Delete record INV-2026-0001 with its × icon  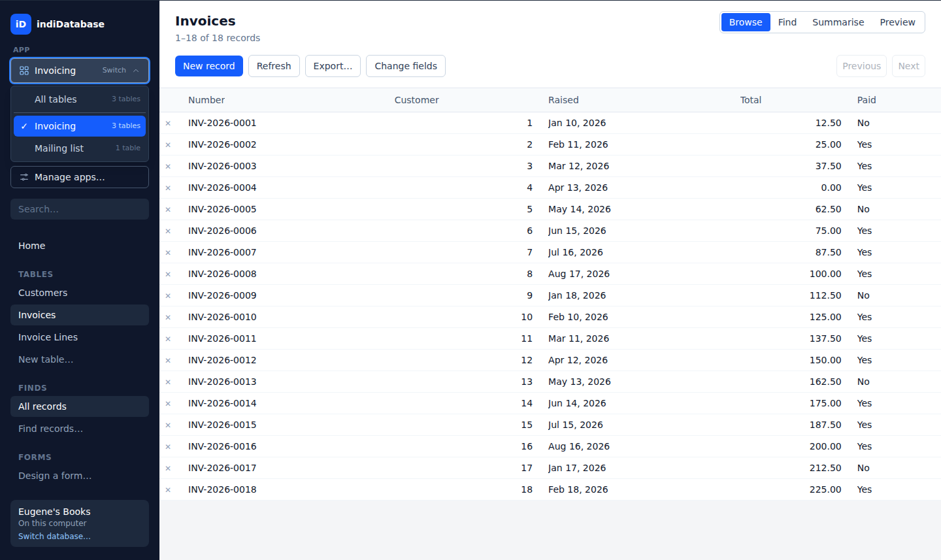point(168,124)
